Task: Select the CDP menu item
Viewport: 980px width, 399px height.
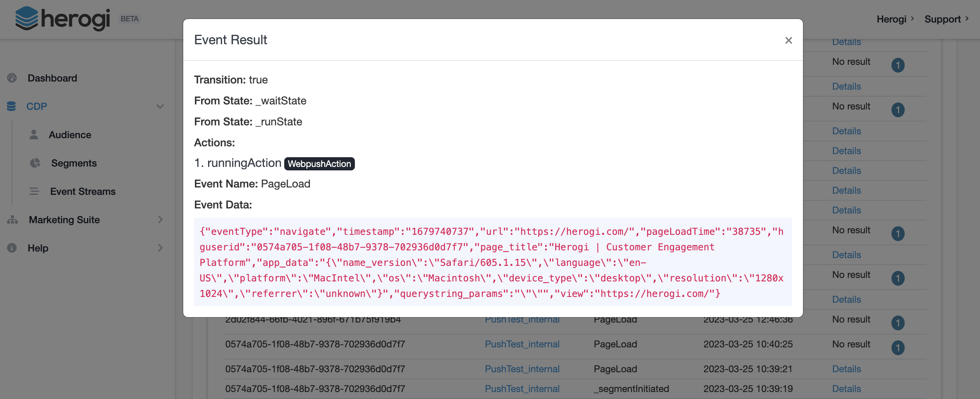Action: click(x=36, y=106)
